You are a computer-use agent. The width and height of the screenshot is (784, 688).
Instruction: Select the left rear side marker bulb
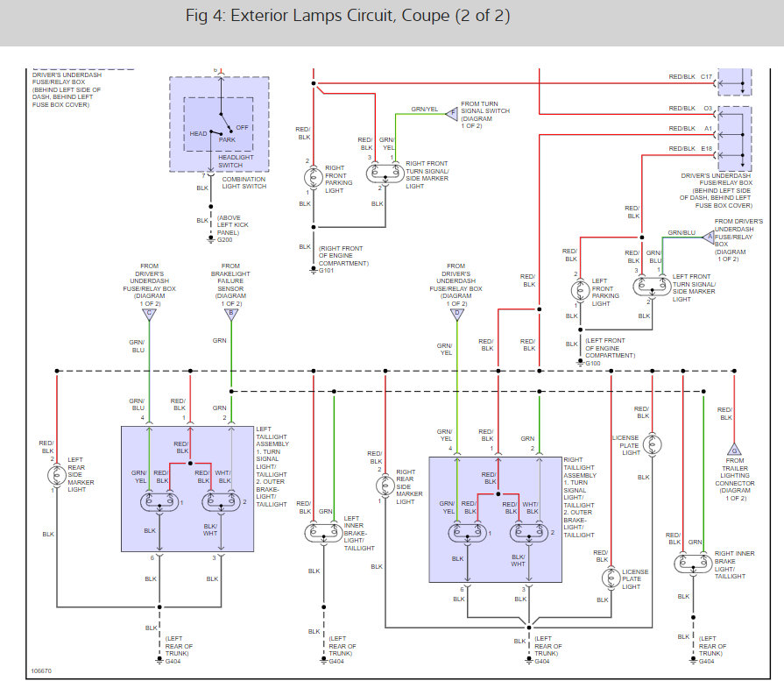click(56, 474)
